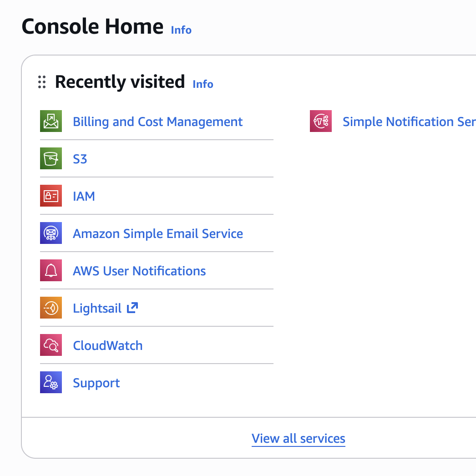Click the AWS User Notifications bell icon
This screenshot has width=476, height=476.
pos(51,271)
